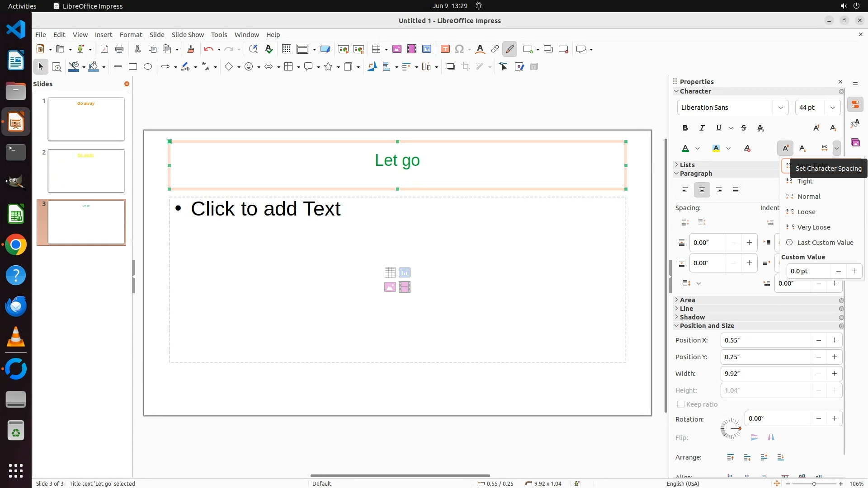Collapse the Paragraph section
Screen dimensions: 868x488
coord(695,174)
